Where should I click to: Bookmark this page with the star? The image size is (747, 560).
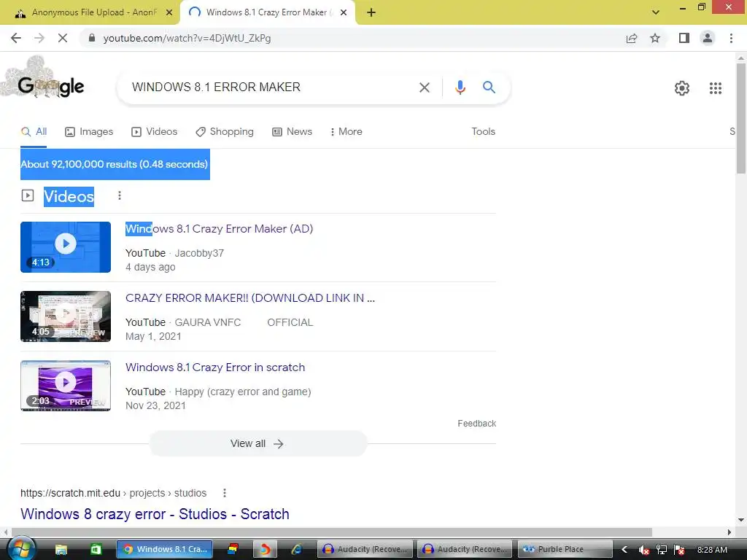coord(655,38)
